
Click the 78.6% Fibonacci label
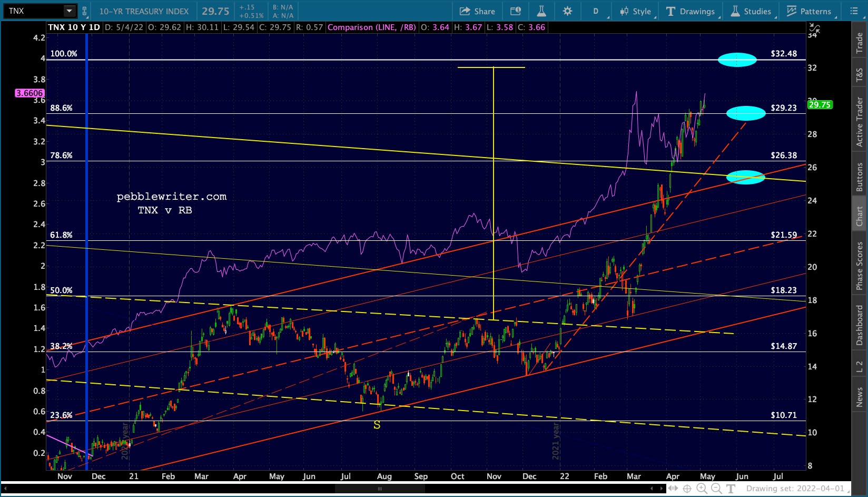pyautogui.click(x=62, y=155)
